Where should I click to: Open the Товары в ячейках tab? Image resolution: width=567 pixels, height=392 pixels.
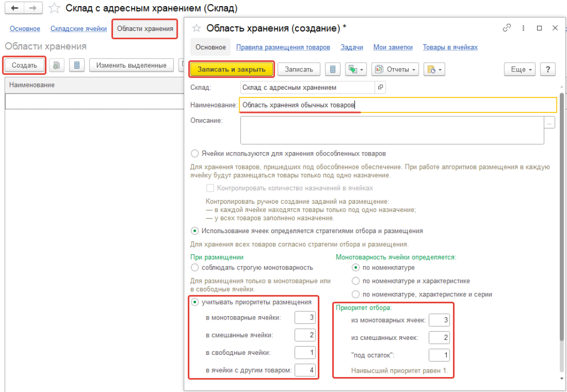coord(450,48)
